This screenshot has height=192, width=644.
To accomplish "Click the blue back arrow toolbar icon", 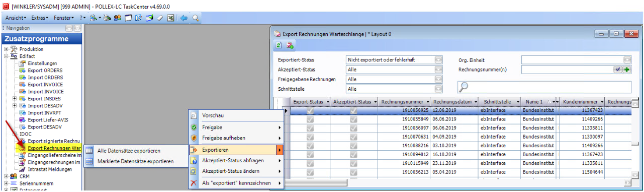I will pyautogui.click(x=183, y=18).
